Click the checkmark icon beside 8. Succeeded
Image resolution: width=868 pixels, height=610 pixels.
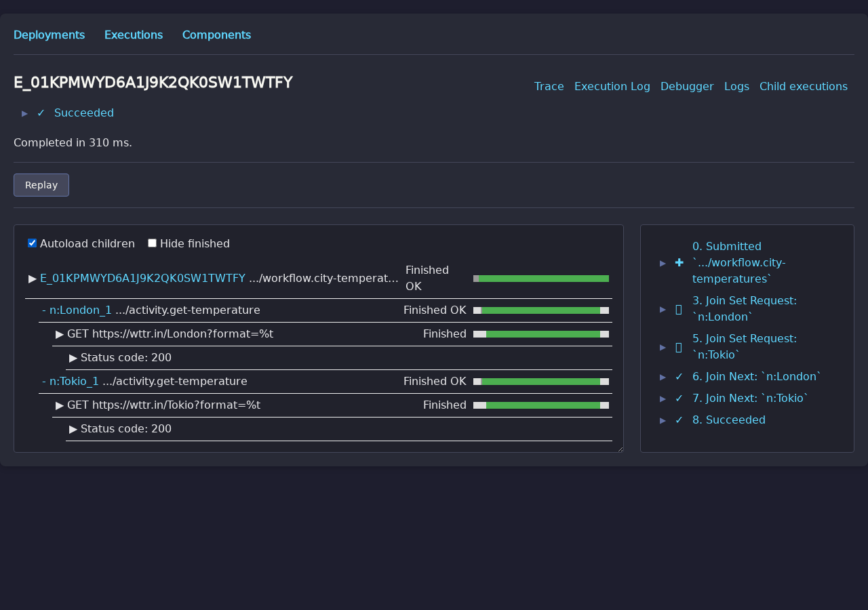(679, 420)
